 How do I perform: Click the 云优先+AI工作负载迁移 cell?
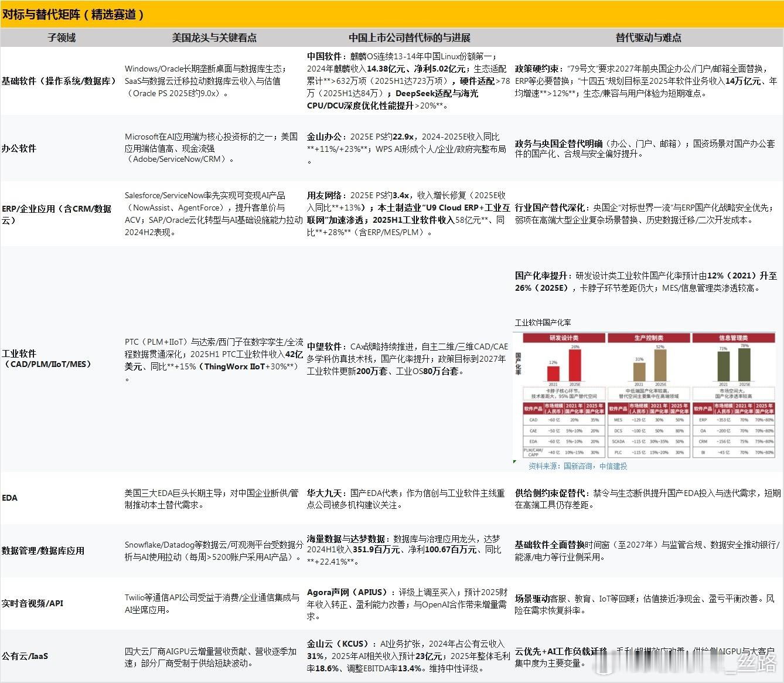pyautogui.click(x=645, y=657)
